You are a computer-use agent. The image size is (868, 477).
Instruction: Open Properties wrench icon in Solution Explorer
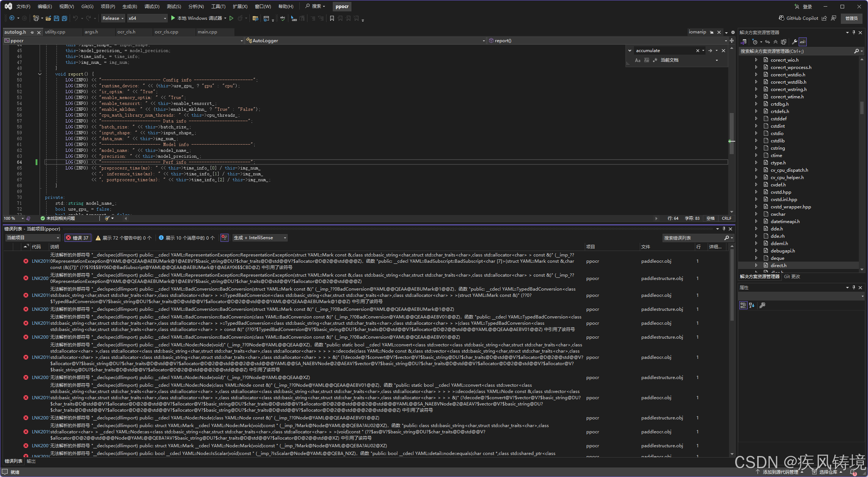(794, 42)
